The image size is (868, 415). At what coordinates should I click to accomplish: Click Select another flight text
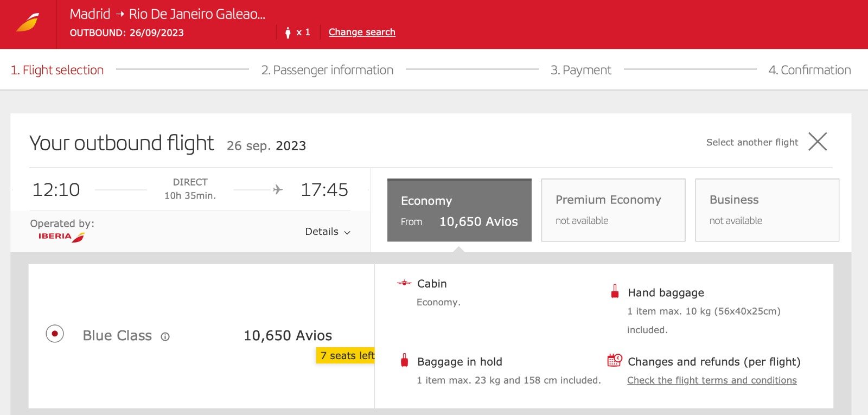tap(752, 142)
